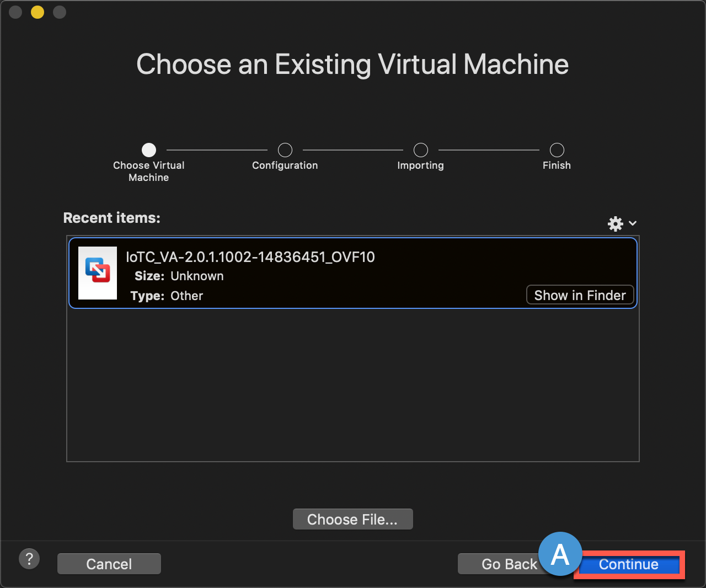Viewport: 706px width, 588px height.
Task: Click the Finish step label
Action: 557,165
